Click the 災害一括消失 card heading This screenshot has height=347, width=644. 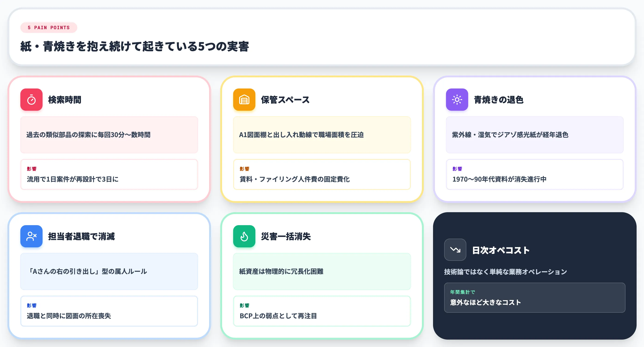tap(286, 236)
